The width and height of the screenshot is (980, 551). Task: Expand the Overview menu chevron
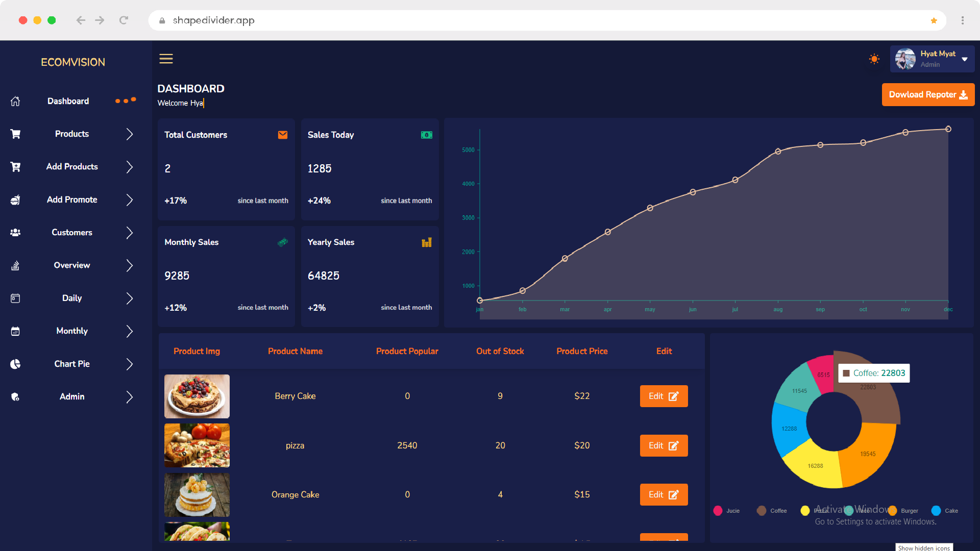coord(129,266)
